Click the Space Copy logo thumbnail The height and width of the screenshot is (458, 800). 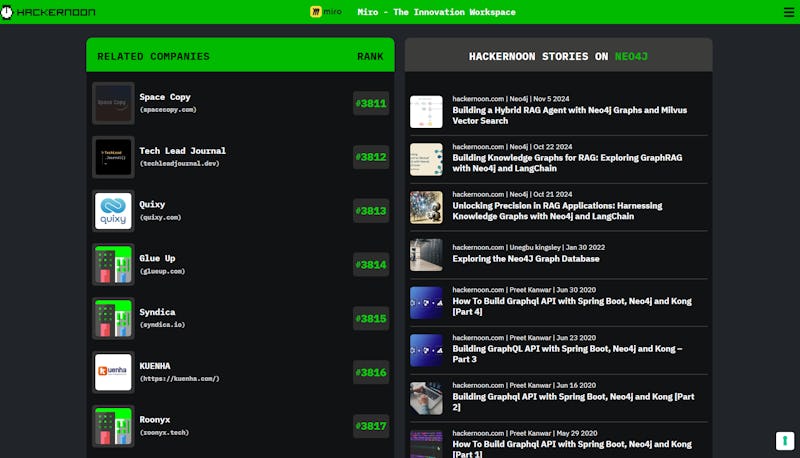tap(113, 103)
